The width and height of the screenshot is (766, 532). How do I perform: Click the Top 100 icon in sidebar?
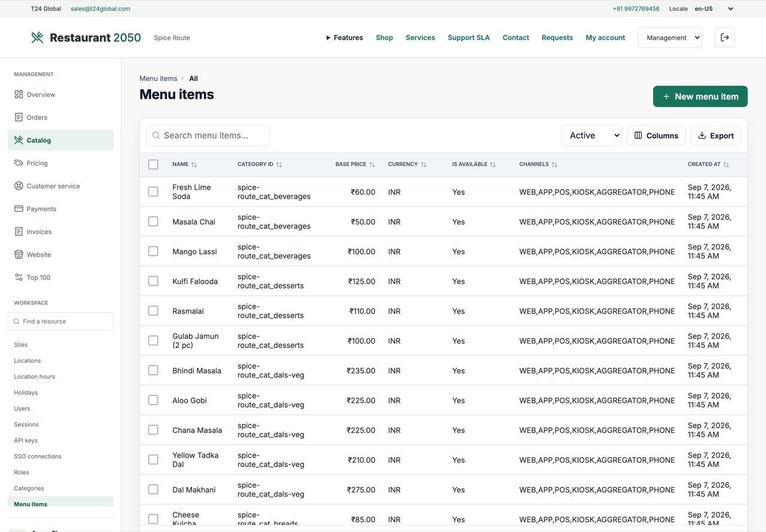[x=19, y=277]
